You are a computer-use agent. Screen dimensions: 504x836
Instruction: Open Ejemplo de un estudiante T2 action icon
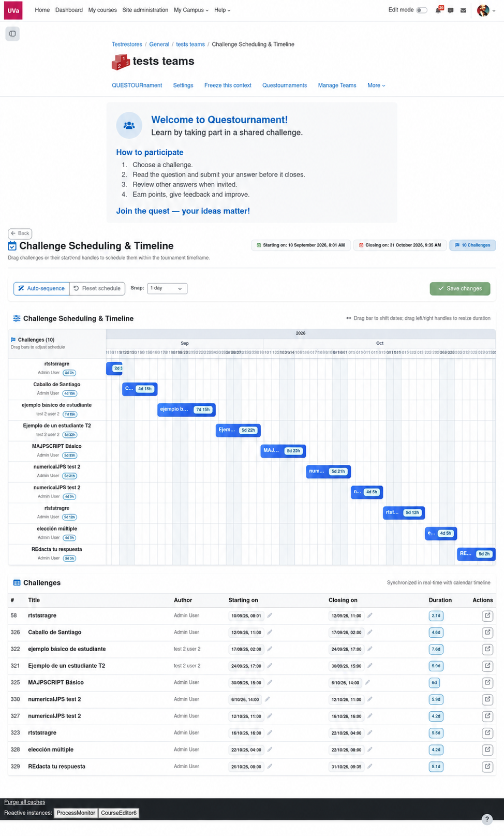point(487,666)
